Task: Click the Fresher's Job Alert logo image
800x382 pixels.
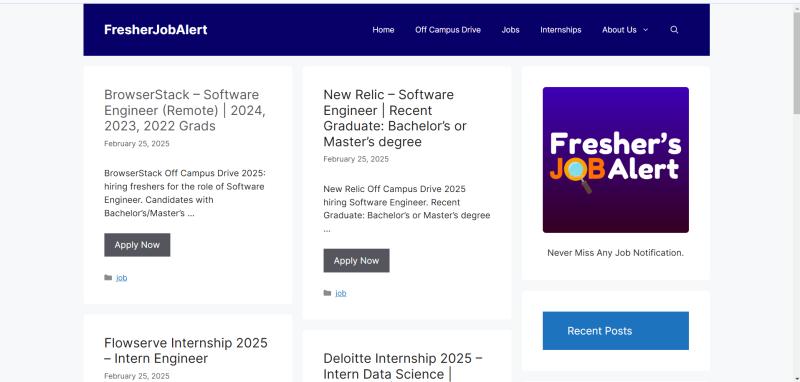Action: pos(616,160)
